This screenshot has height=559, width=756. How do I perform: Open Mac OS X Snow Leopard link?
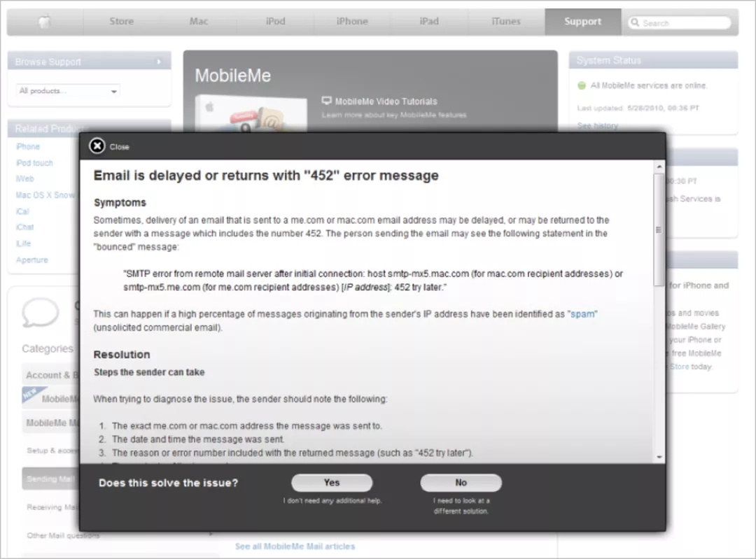[45, 195]
